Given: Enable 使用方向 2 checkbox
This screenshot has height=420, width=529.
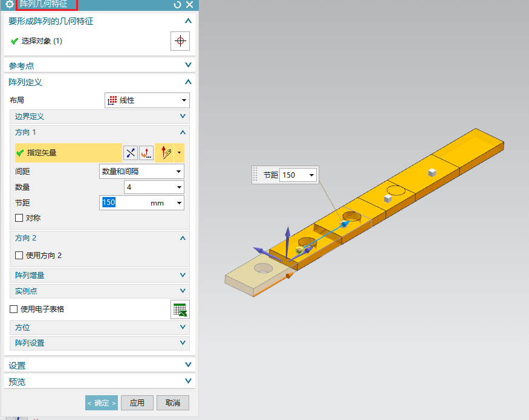Looking at the screenshot, I should [x=19, y=256].
